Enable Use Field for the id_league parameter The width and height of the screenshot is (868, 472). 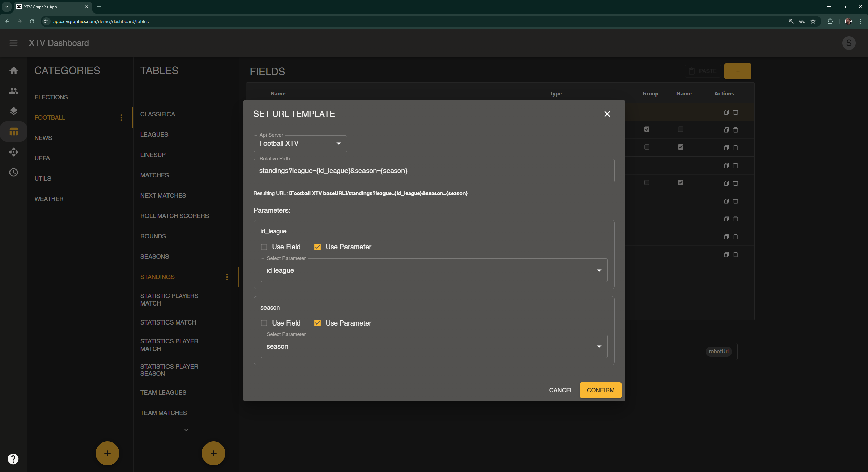coord(264,247)
